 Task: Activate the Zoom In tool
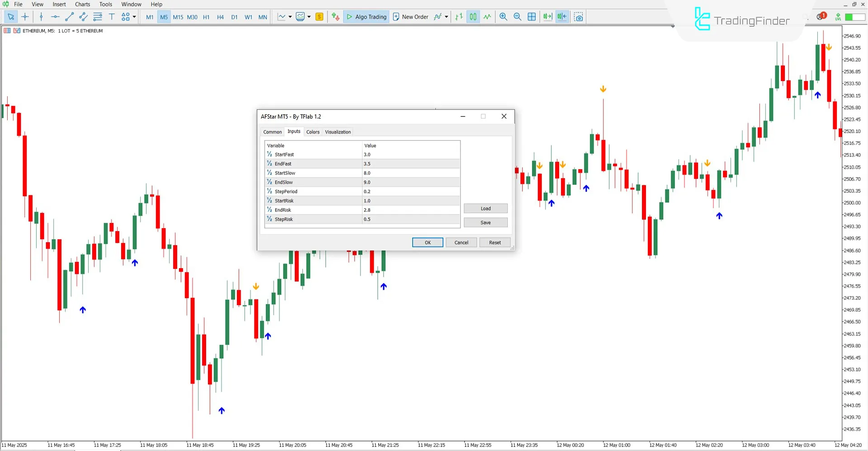point(503,17)
